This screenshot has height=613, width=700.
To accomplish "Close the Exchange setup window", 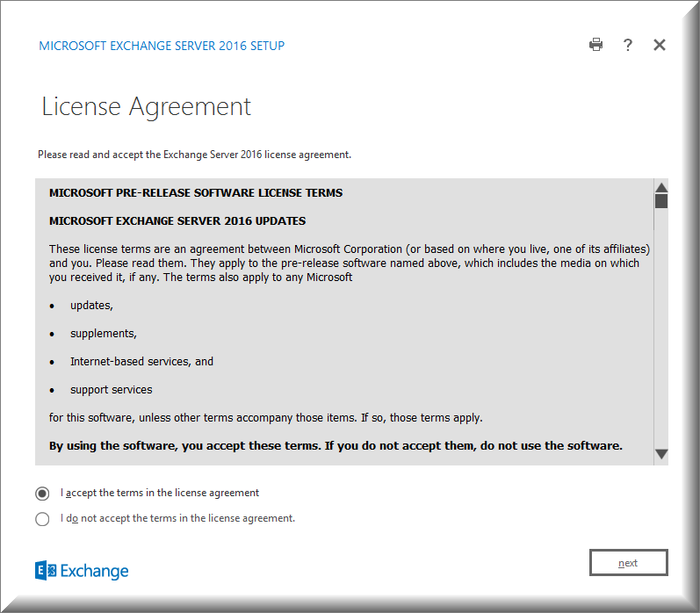I will (660, 45).
